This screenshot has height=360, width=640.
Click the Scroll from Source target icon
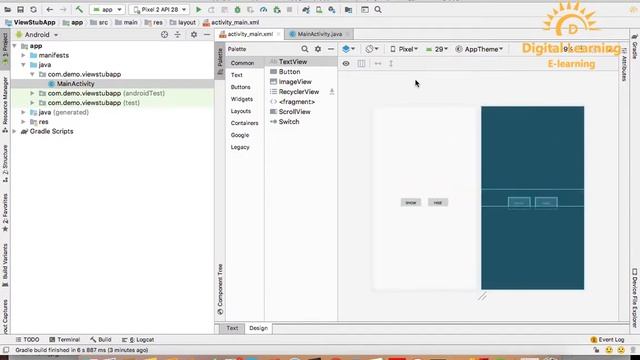(x=164, y=35)
